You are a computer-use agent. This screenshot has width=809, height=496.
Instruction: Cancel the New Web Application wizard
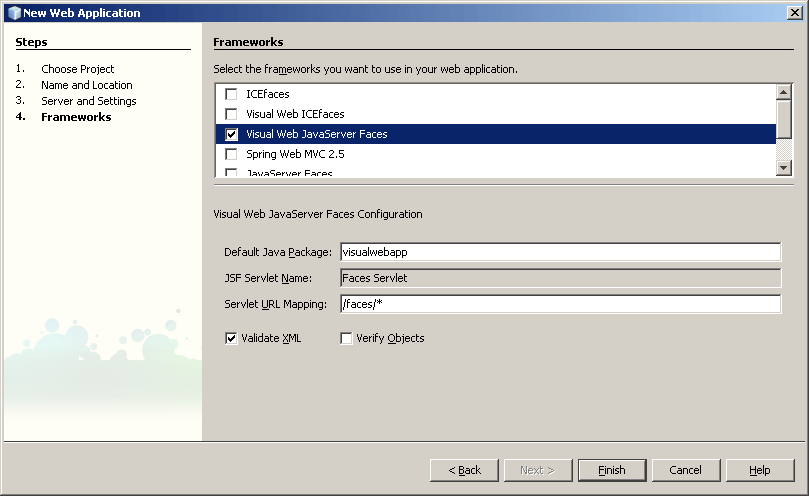(x=686, y=470)
